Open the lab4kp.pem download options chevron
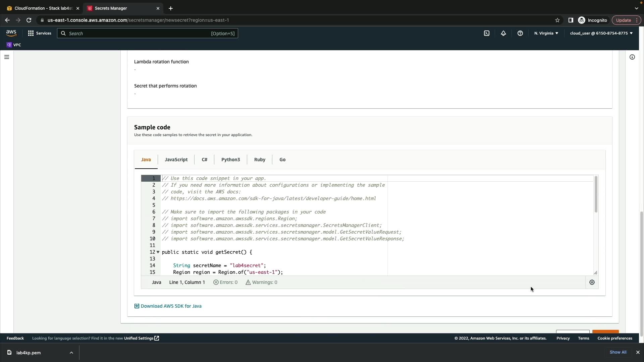Image resolution: width=644 pixels, height=362 pixels. click(71, 353)
